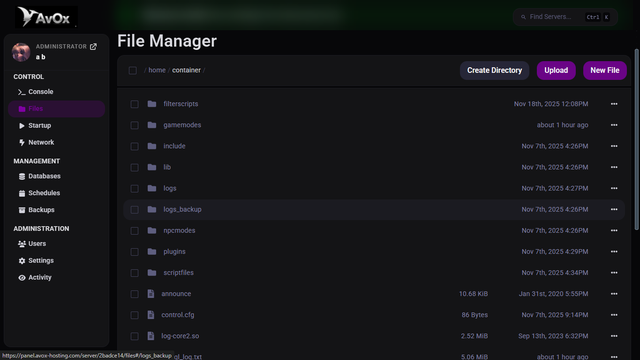The height and width of the screenshot is (360, 640).
Task: Open options menu for scriptfiles
Action: tap(614, 273)
